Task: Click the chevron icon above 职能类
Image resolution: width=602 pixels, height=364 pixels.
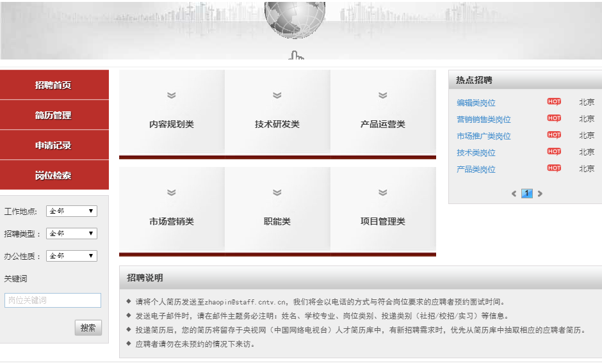Action: click(x=277, y=193)
